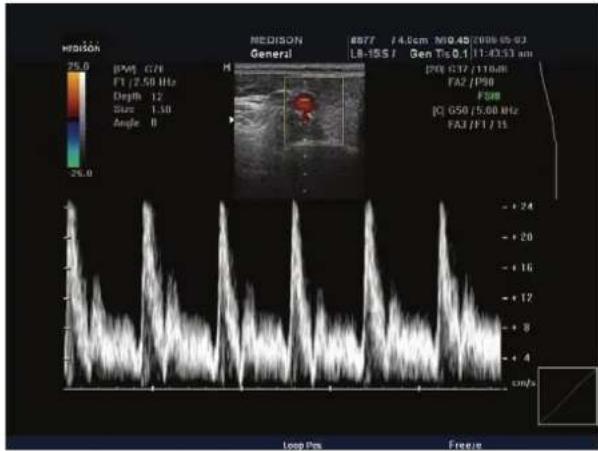Viewport: 598px width, 451px height.
Task: Click the green FSI0 label
Action: [489, 96]
